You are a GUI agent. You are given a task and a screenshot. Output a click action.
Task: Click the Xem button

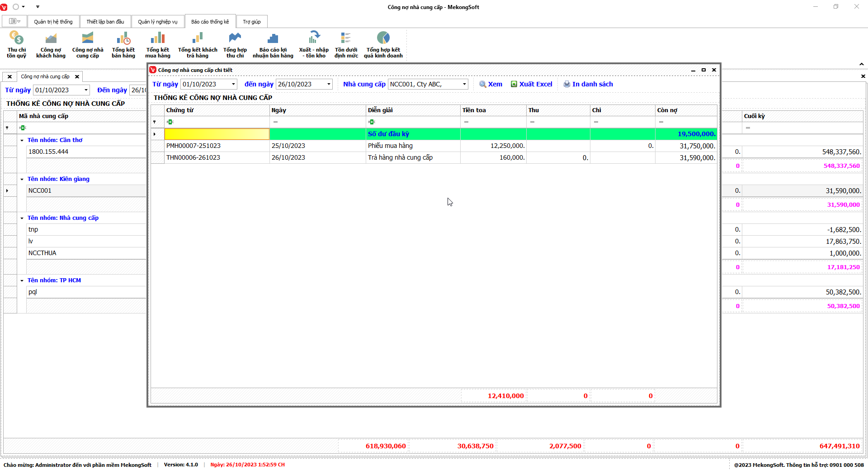(x=491, y=84)
